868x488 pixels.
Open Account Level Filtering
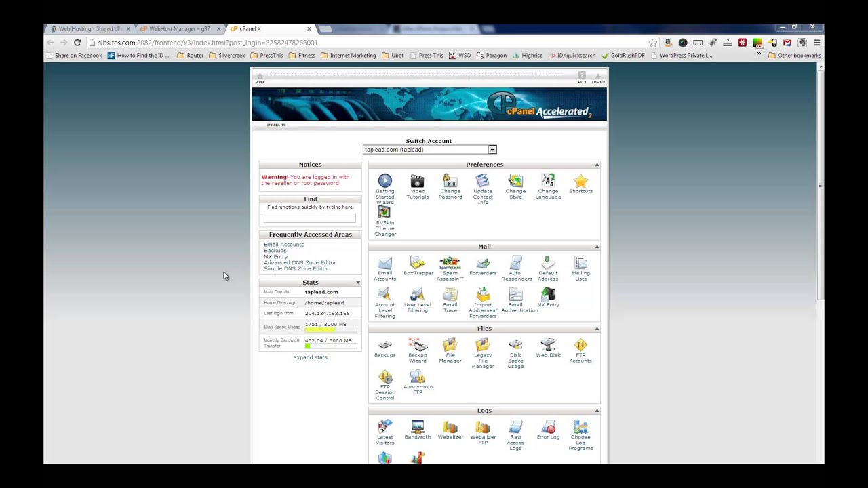(384, 294)
